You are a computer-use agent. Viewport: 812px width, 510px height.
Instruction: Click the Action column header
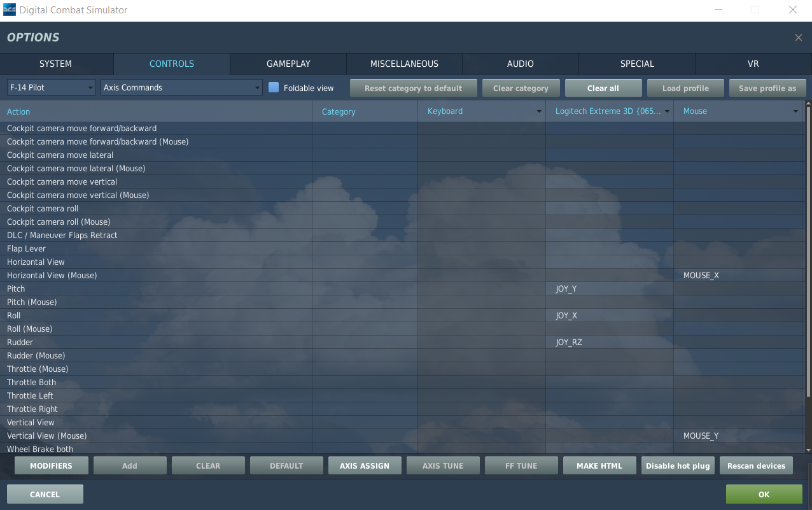[156, 111]
